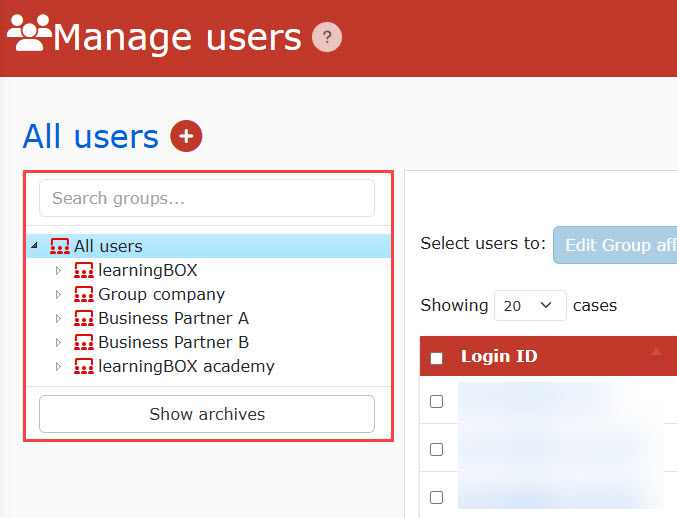The image size is (677, 518).
Task: Click the red plus add user icon
Action: [x=186, y=136]
